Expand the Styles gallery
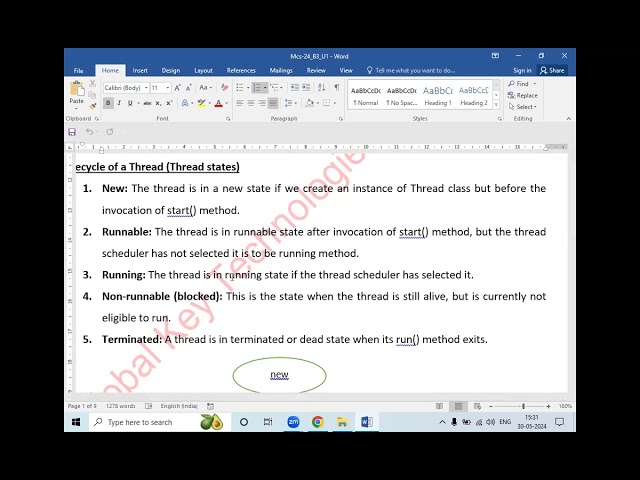Screen dimensions: 640x480 (496, 105)
